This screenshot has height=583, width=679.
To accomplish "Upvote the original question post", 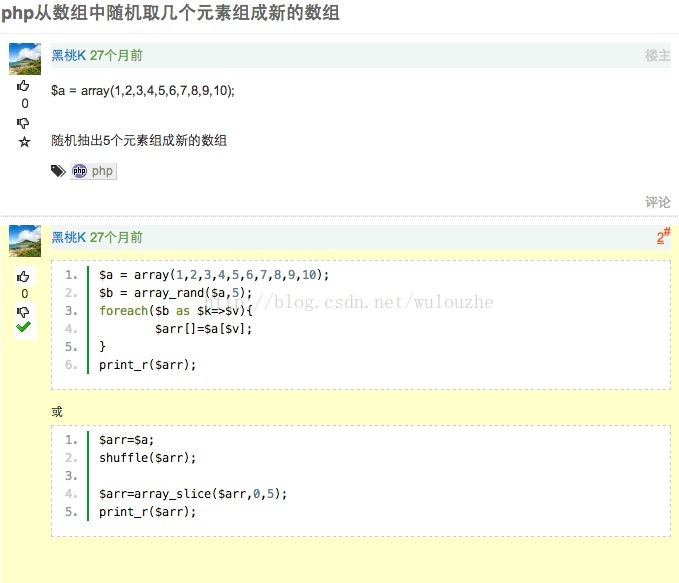I will 23,85.
